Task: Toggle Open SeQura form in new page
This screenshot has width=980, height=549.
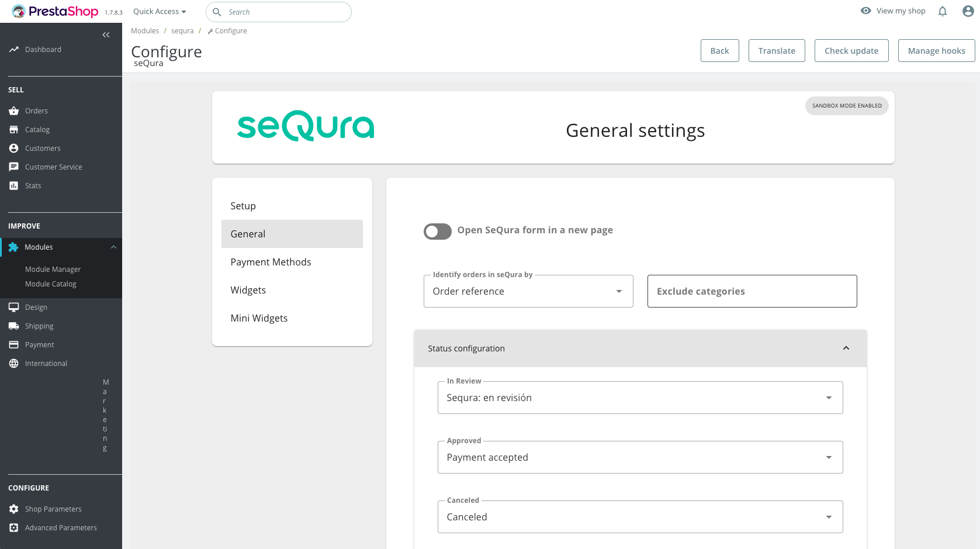Action: 438,232
